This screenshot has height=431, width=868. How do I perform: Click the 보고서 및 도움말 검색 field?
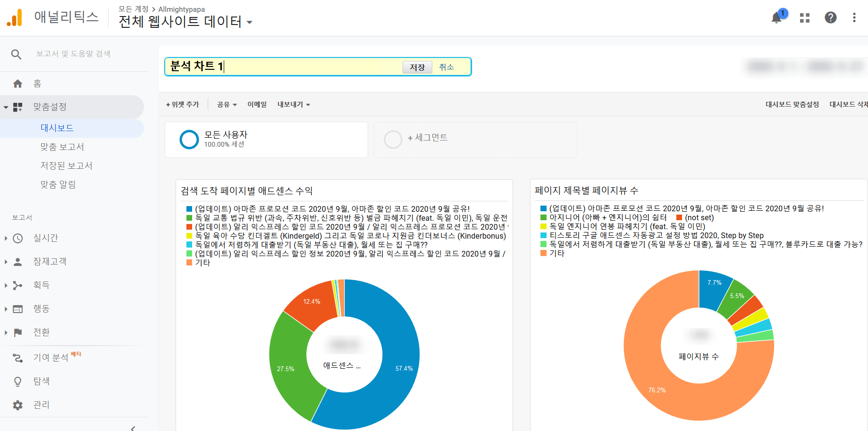pyautogui.click(x=73, y=54)
